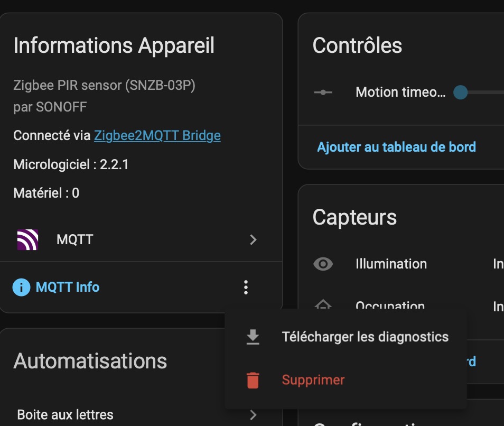
Task: Click the download icon for diagnostics
Action: click(x=253, y=337)
